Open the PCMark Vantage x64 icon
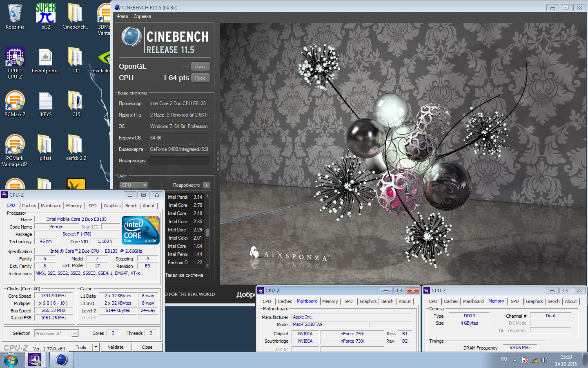588x368 pixels. click(x=15, y=150)
